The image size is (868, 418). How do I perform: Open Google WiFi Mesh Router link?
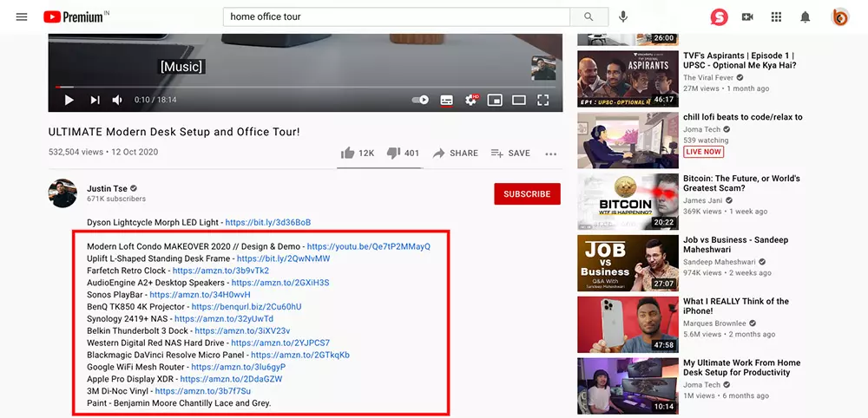(x=239, y=367)
